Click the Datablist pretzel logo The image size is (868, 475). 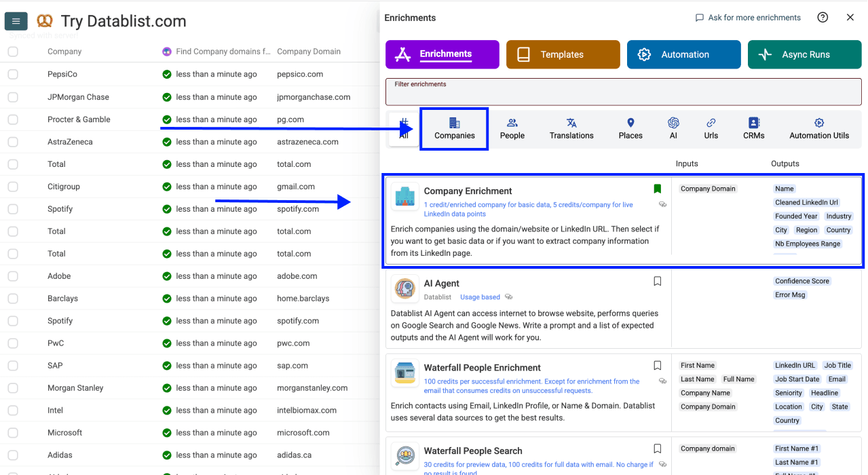tap(45, 20)
